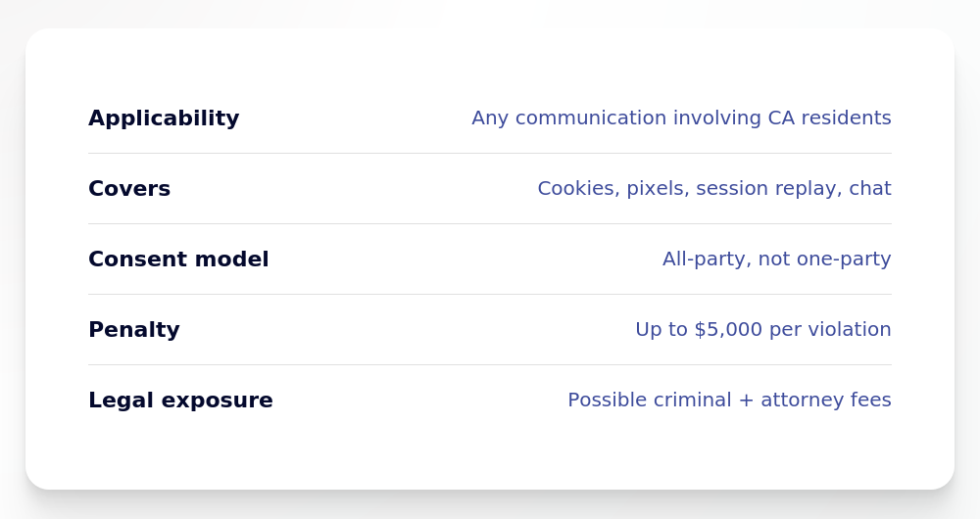Click the Cookies, pixels, session replay, chat value
980x519 pixels.
[x=714, y=189]
